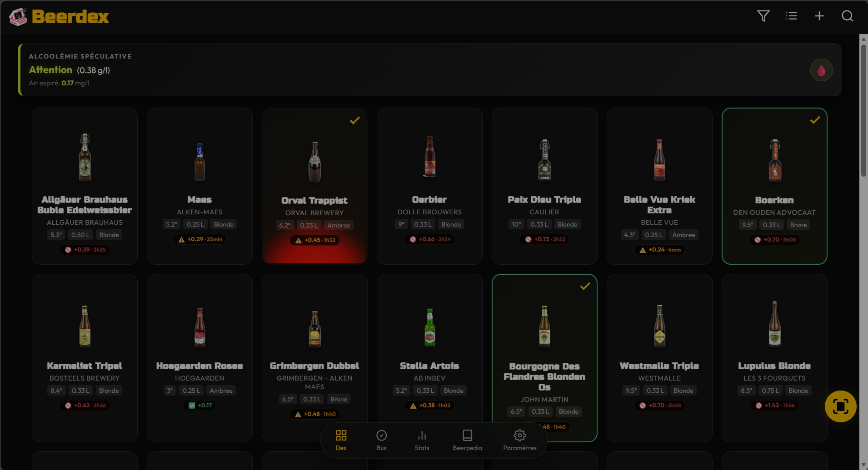The image size is (868, 470).
Task: Select the Boerken bottle image
Action: (x=775, y=160)
